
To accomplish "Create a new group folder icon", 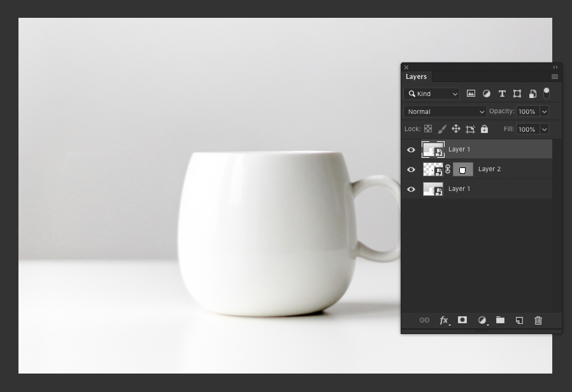I will [500, 320].
